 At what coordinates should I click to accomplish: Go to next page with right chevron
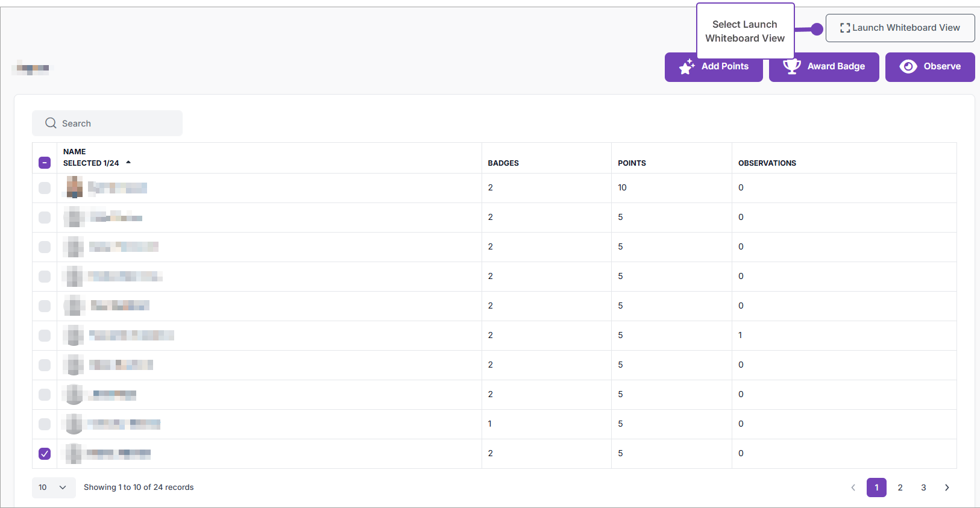[x=946, y=488]
